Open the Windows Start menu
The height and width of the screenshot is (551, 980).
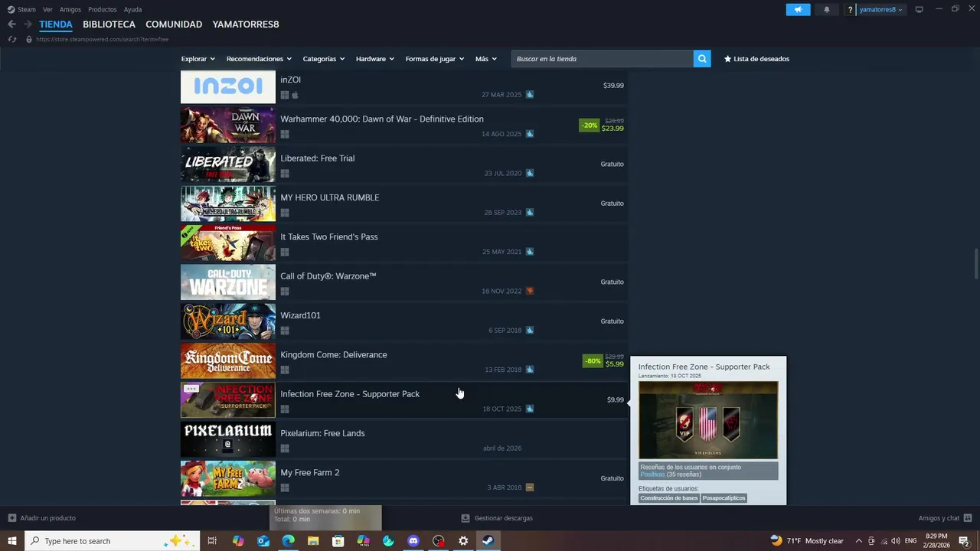click(x=12, y=541)
